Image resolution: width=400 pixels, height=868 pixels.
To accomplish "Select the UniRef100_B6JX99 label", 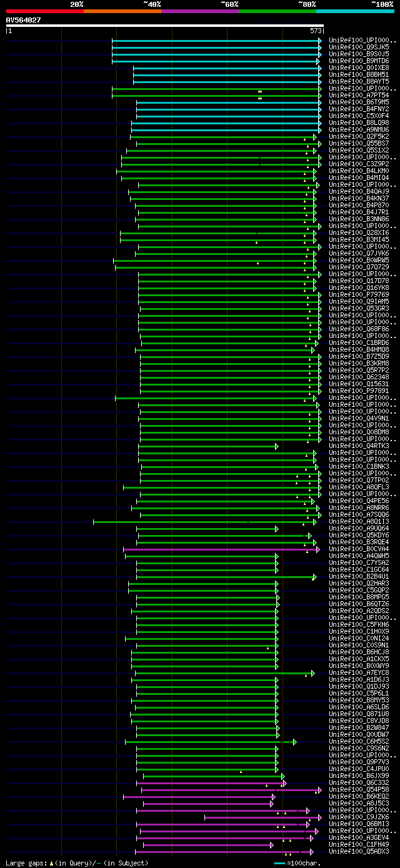I will coord(359,776).
